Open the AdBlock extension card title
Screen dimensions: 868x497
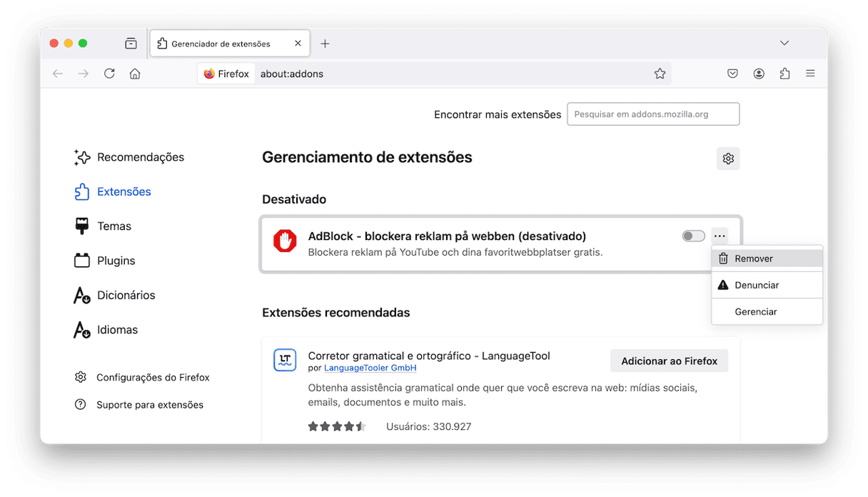click(447, 236)
